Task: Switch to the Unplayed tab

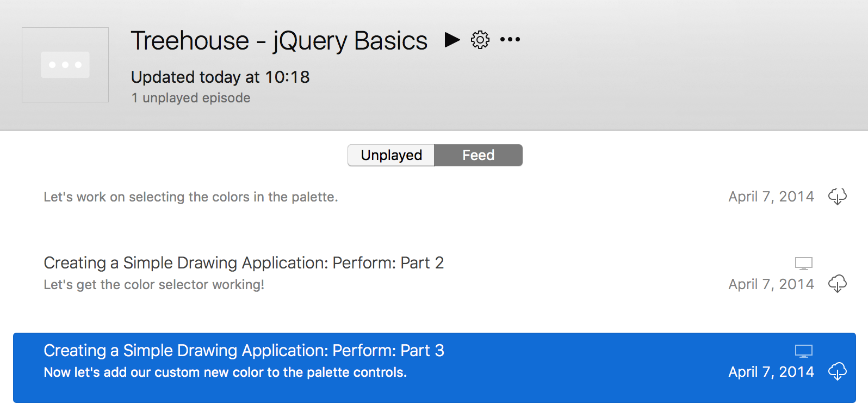Action: click(391, 155)
